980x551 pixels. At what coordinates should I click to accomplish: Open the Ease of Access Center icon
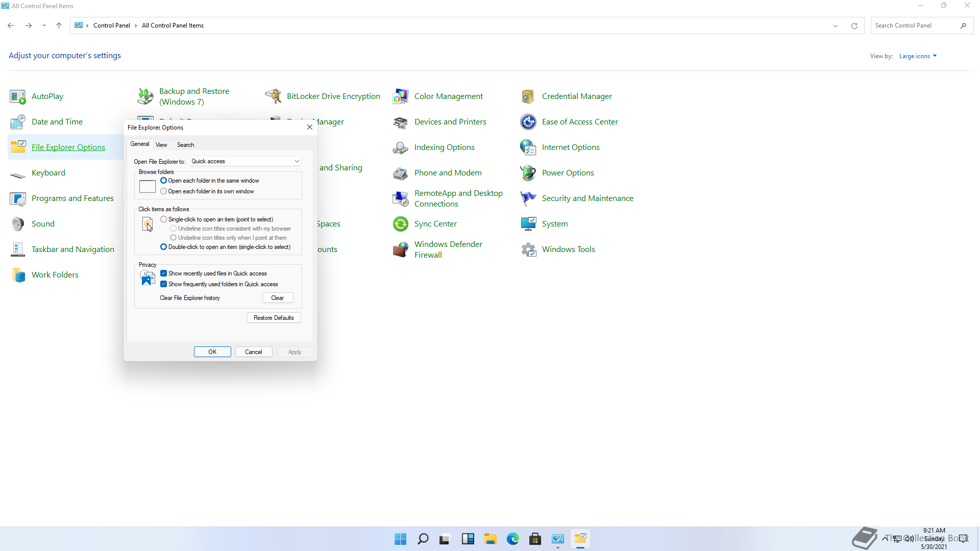point(528,122)
